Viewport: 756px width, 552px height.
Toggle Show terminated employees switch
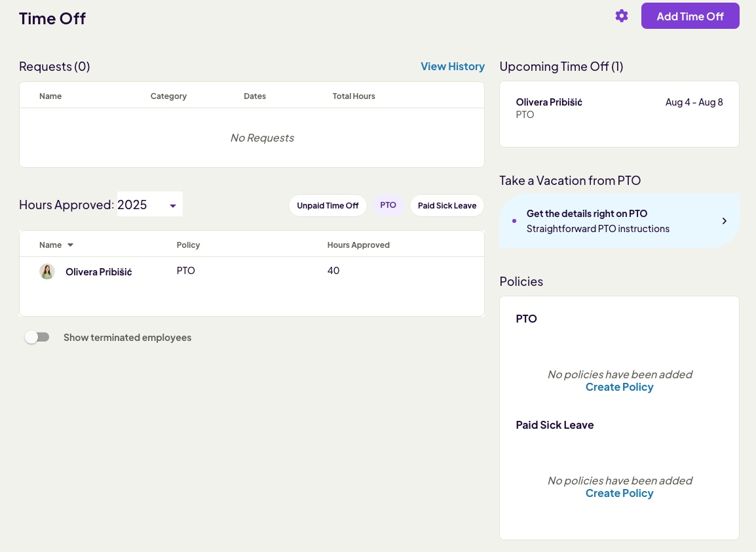pyautogui.click(x=37, y=338)
